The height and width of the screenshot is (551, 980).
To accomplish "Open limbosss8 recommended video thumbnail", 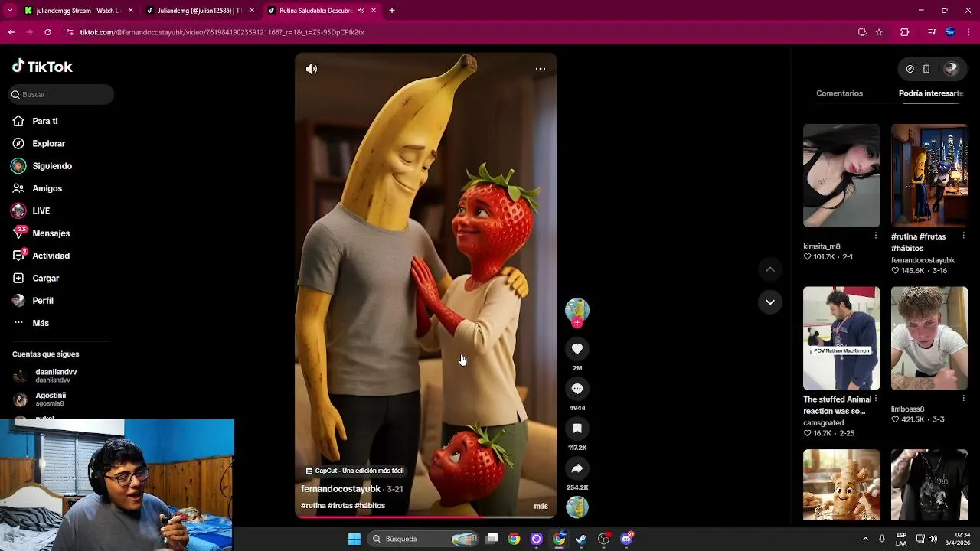I will 929,338.
